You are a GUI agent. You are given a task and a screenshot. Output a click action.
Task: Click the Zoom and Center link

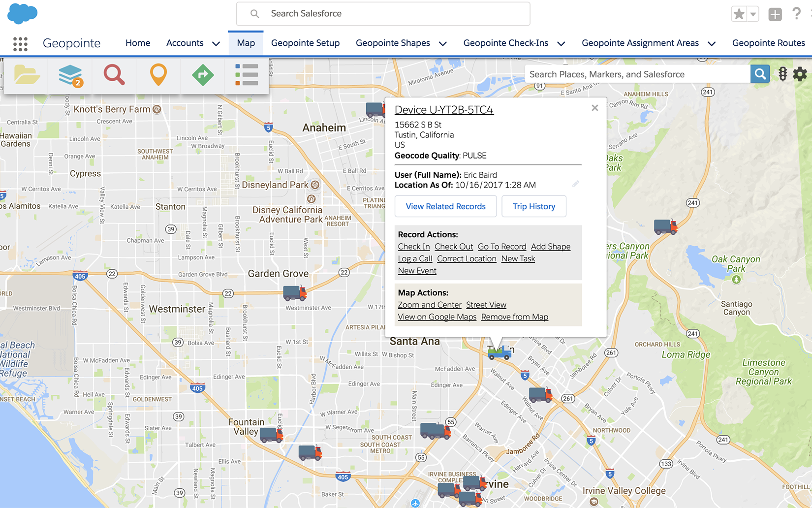430,305
